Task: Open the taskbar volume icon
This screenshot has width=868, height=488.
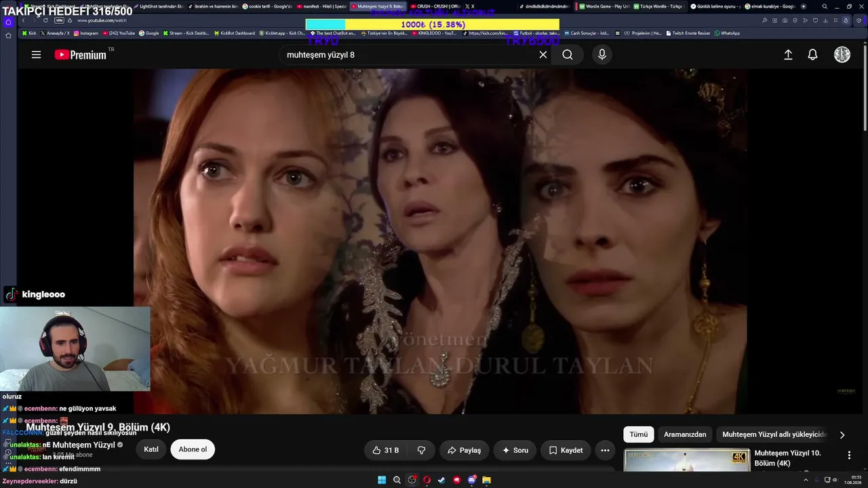Action: 835,480
